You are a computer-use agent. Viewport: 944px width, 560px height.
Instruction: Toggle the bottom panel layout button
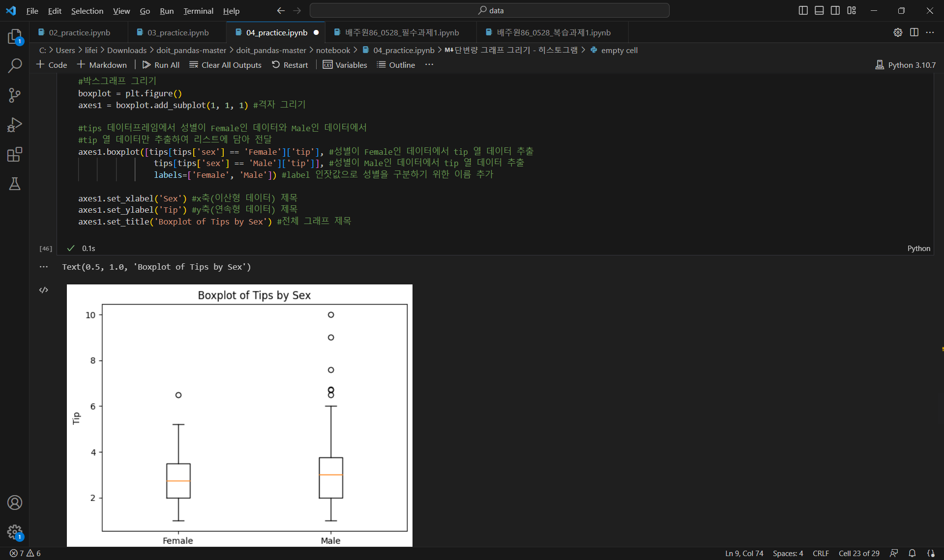[819, 10]
